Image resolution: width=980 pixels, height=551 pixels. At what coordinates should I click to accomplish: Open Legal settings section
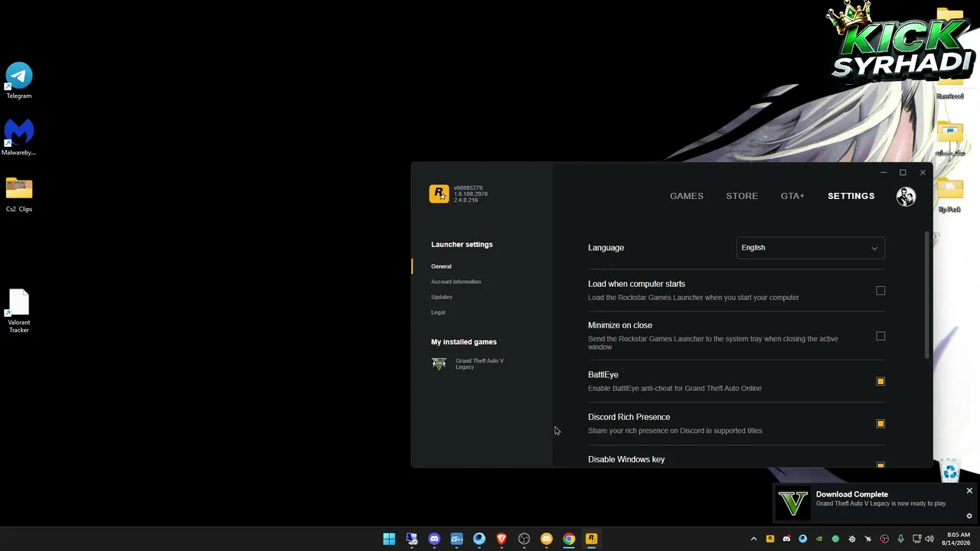click(438, 312)
